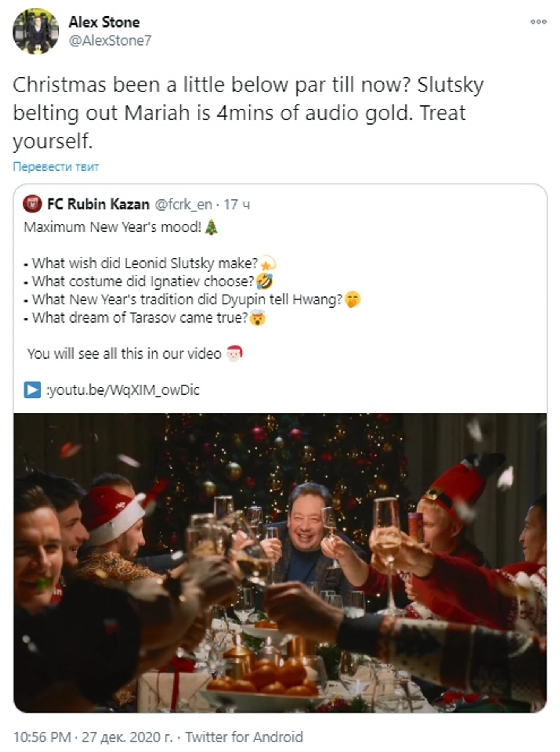560x752 pixels.
Task: Open the FC Rubin Kazan account name
Action: point(98,204)
